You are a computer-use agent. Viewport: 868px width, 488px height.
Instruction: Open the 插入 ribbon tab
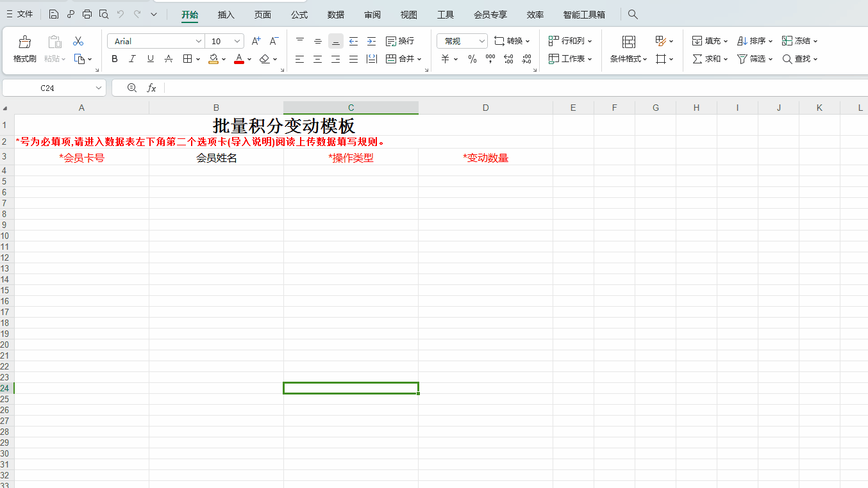click(x=226, y=14)
